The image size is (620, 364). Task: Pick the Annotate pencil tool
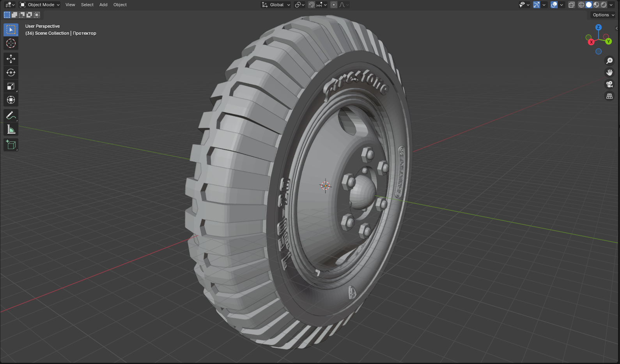(11, 115)
